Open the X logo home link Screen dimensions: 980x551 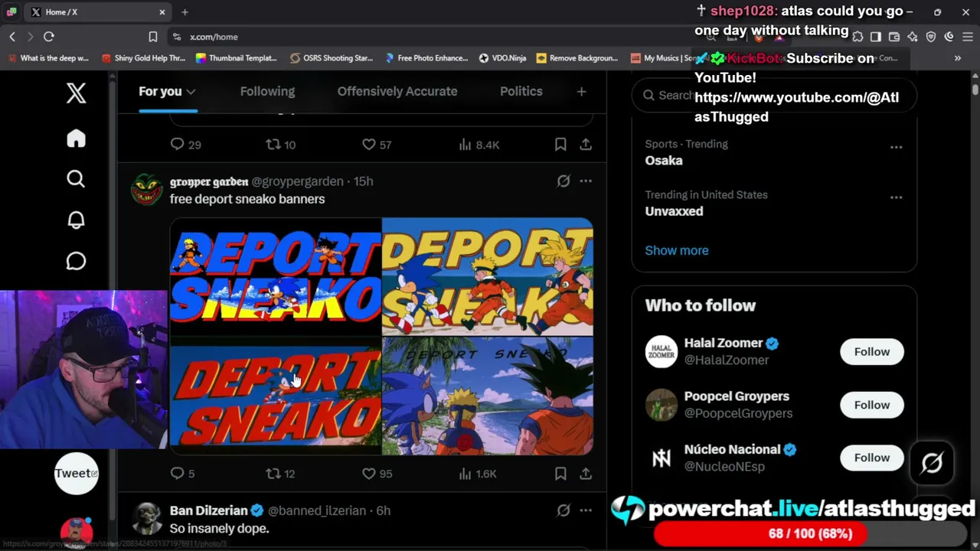click(76, 93)
